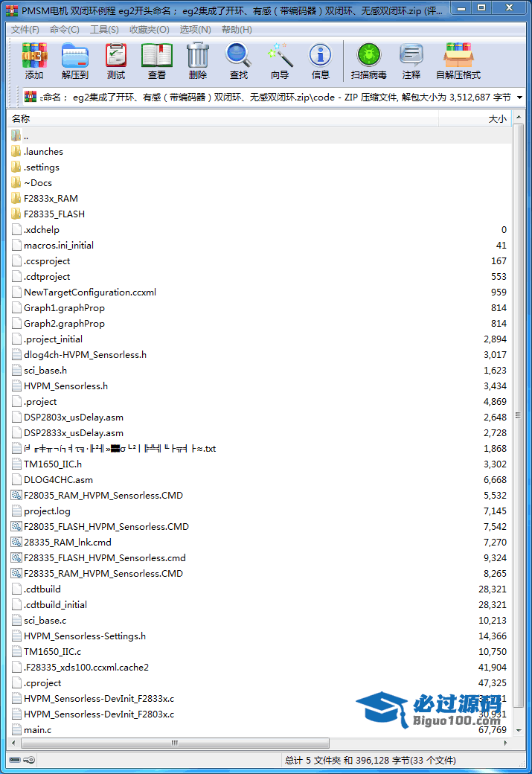Click the SFX (自解压格式) toolbar icon
Viewport: 532px width, 774px height.
pyautogui.click(x=458, y=55)
